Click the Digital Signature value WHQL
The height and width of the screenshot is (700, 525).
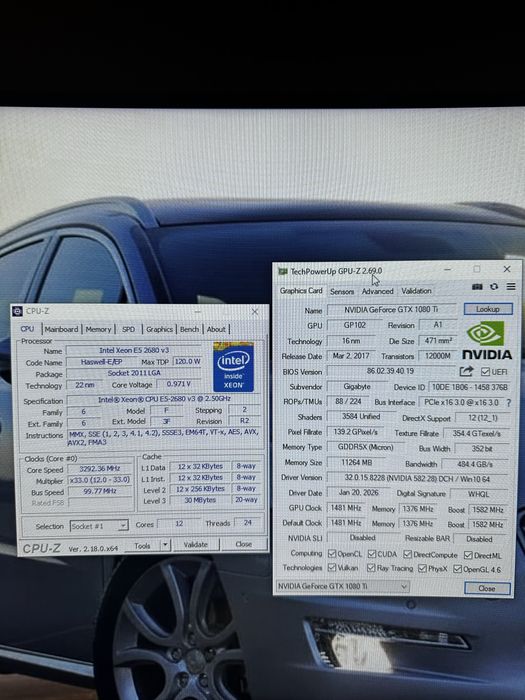click(x=479, y=494)
